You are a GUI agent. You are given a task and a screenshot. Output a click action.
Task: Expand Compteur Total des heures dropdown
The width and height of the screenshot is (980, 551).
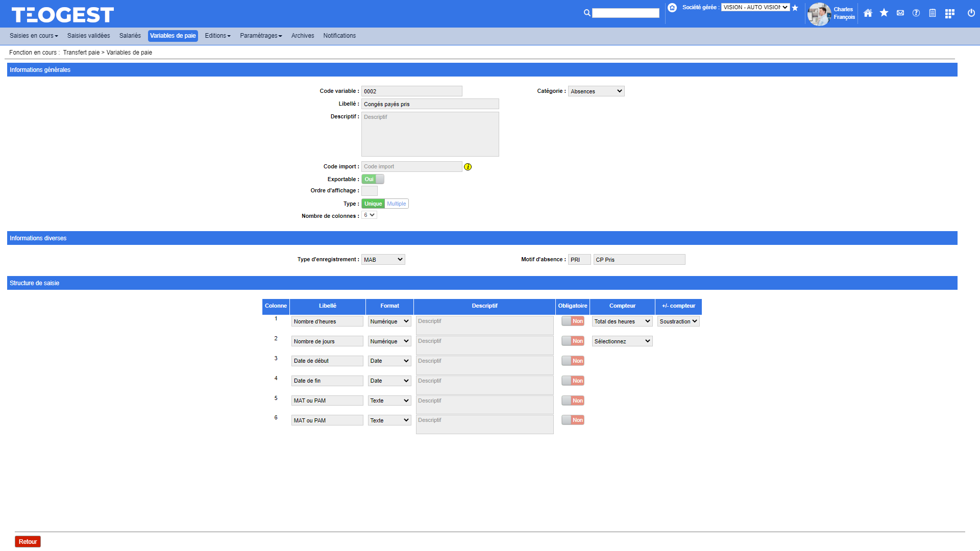[622, 321]
